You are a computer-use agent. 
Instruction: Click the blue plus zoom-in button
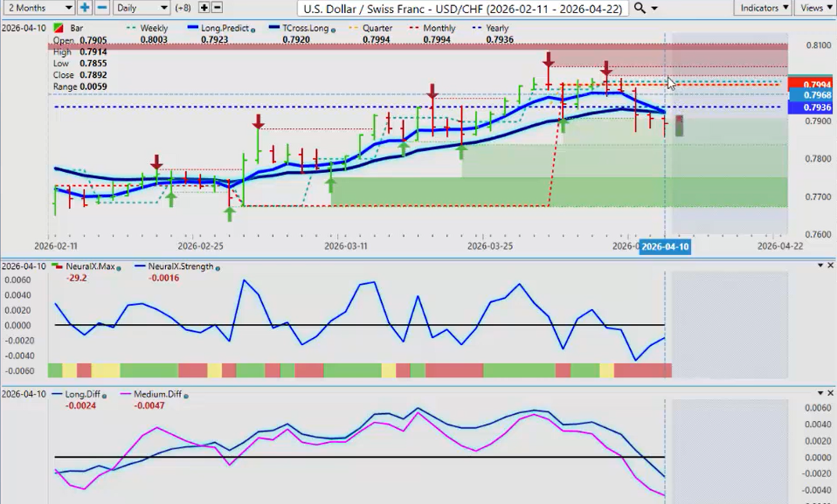[x=85, y=8]
